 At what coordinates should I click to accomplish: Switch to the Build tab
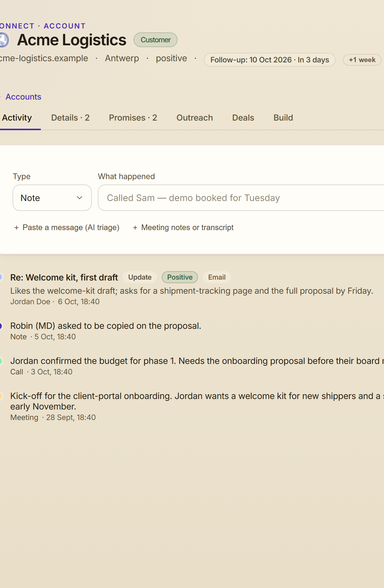coord(283,118)
